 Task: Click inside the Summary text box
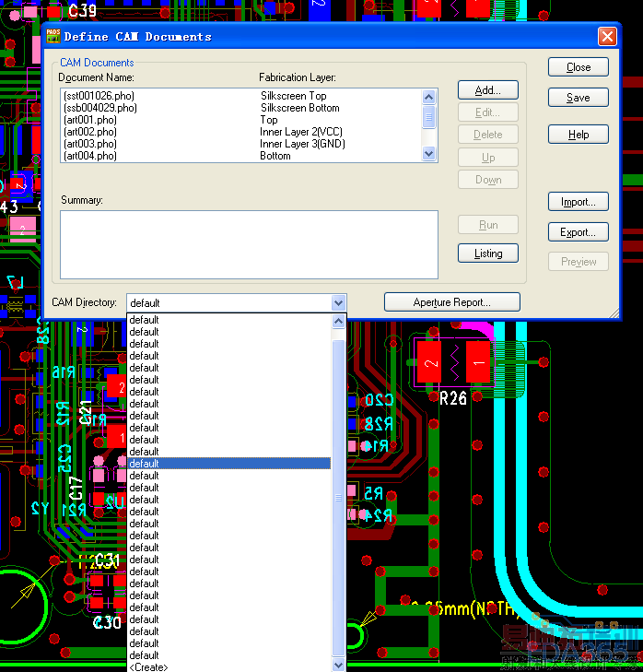[249, 244]
